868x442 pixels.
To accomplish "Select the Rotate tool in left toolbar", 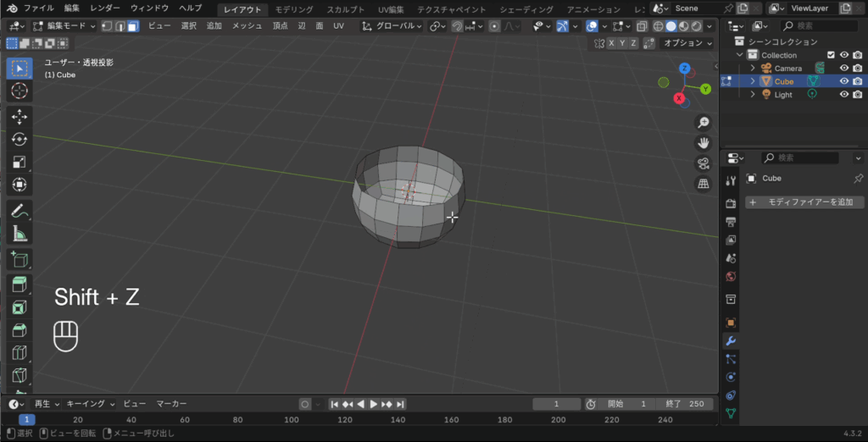I will 19,139.
